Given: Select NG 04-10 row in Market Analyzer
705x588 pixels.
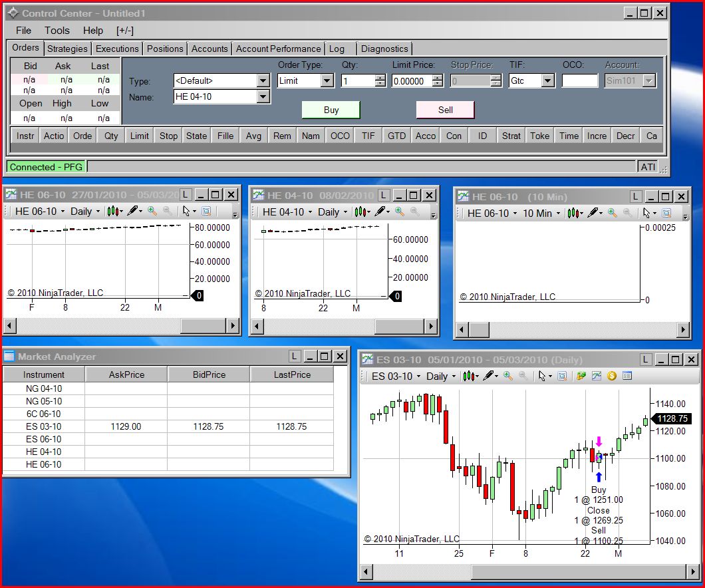Looking at the screenshot, I should click(168, 389).
